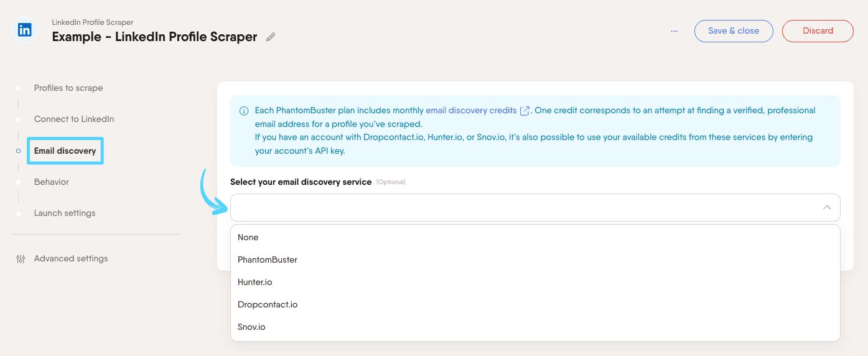Screen dimensions: 868x356
Task: Collapse the email discovery service dropdown chevron
Action: 826,207
